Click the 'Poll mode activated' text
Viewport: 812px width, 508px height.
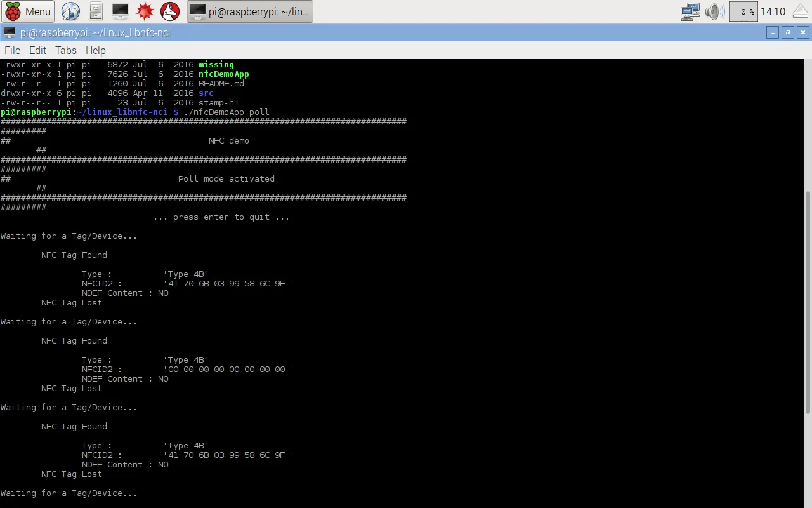click(x=226, y=178)
